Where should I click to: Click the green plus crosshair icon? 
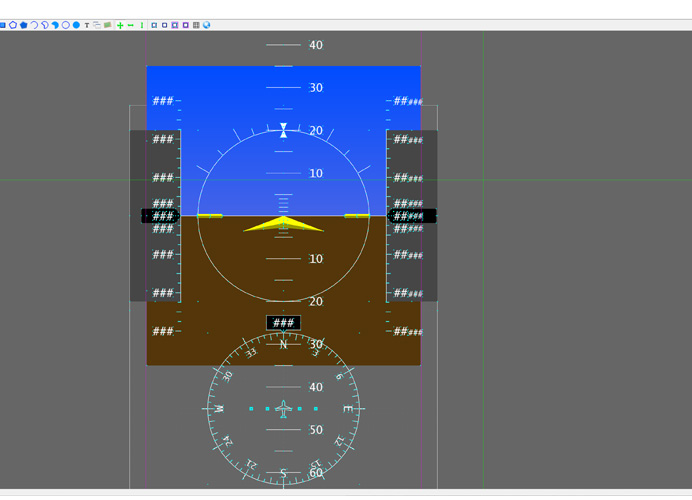pyautogui.click(x=120, y=25)
